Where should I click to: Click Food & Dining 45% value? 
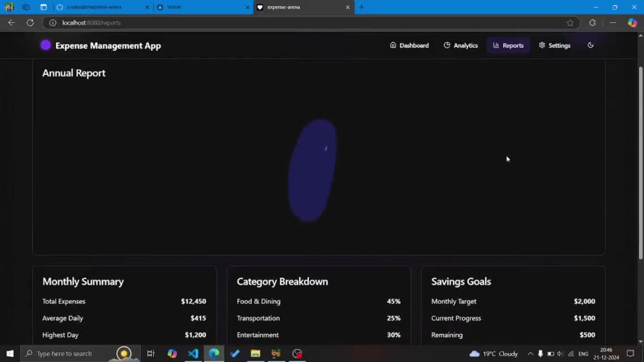pyautogui.click(x=393, y=301)
